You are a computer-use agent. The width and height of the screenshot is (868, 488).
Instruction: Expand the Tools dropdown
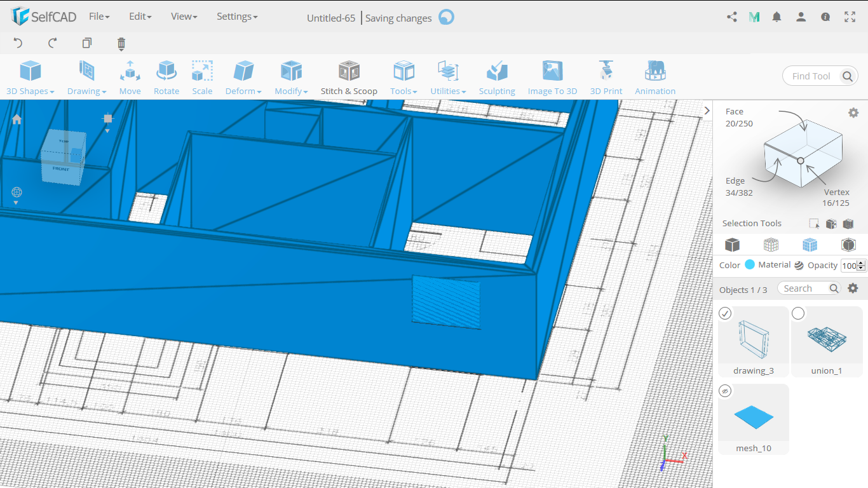click(x=403, y=78)
